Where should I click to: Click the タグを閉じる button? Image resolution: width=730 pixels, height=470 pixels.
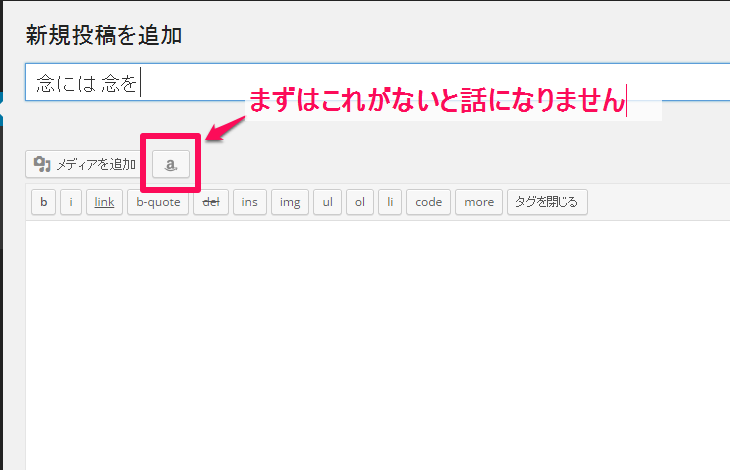547,202
